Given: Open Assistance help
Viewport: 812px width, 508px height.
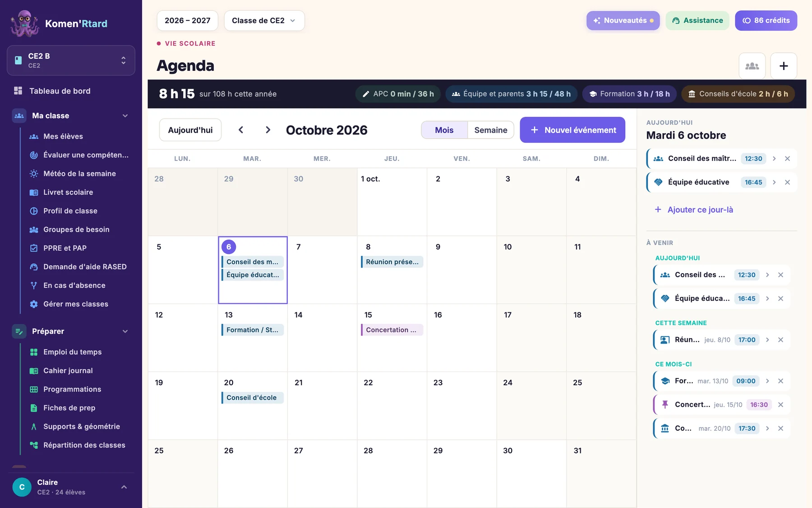Looking at the screenshot, I should (697, 21).
